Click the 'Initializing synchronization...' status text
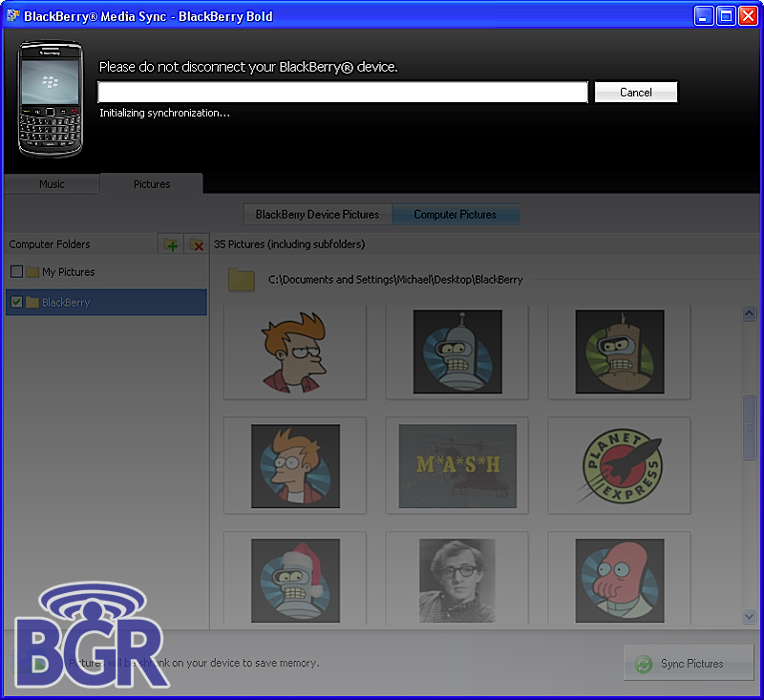 coord(164,113)
